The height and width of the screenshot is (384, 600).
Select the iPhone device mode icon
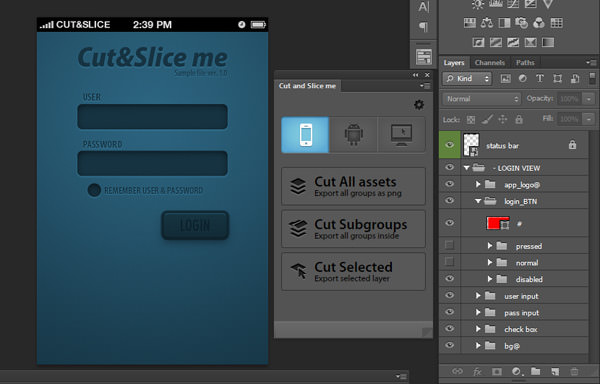pos(305,135)
